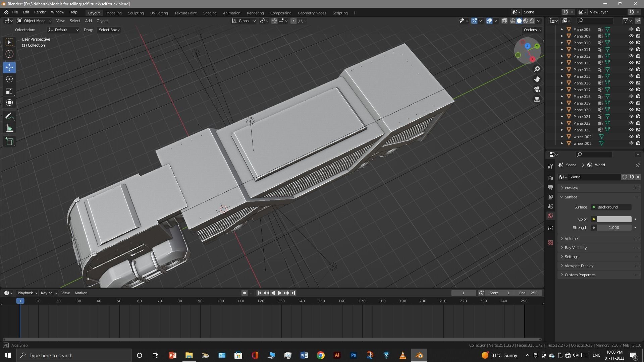Open the File menu
Image resolution: width=644 pixels, height=362 pixels.
15,12
